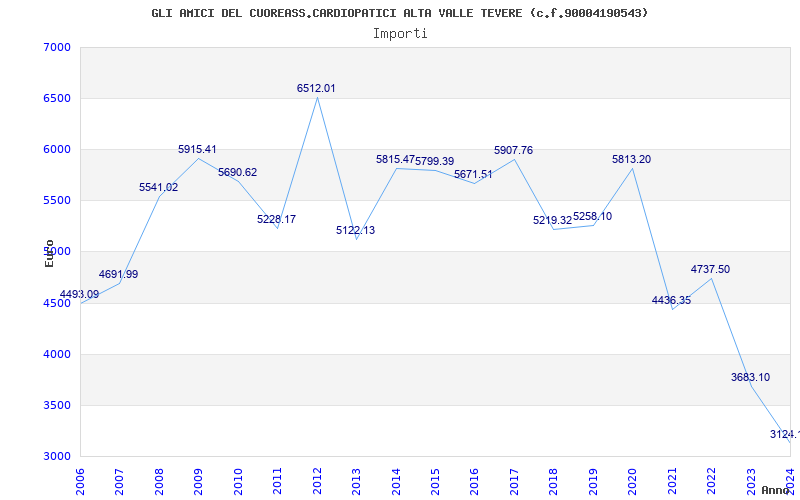800x500 pixels.
Task: Click the 2013 year label
Action: tap(356, 480)
